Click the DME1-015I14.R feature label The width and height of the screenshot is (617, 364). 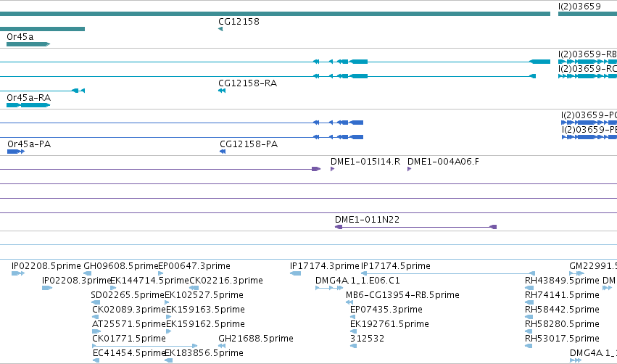point(365,162)
